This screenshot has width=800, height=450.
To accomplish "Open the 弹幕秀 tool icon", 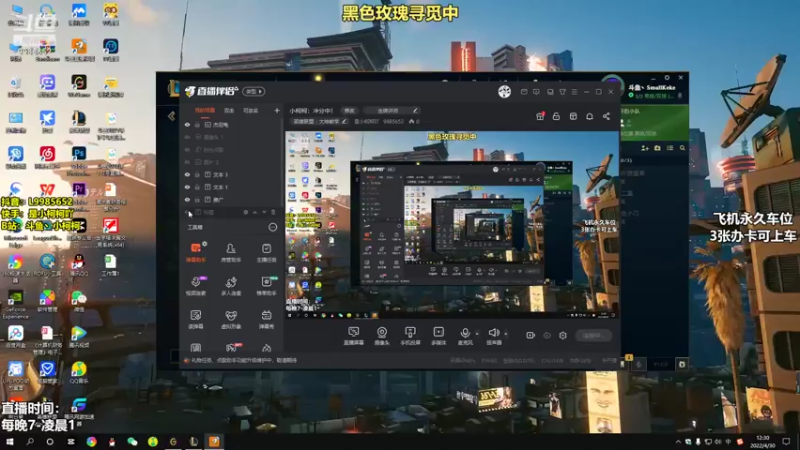I will click(266, 319).
